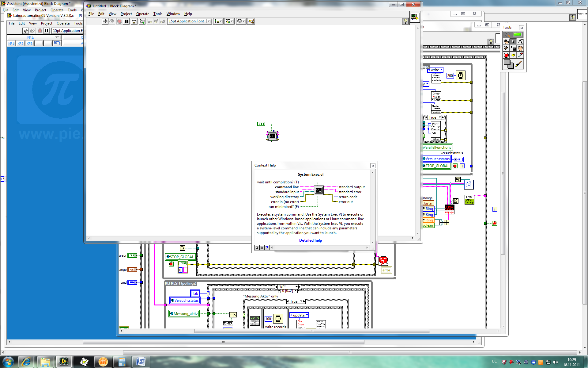Toggle Retain Wire Values button
Screen dimensions: 588x368
coord(142,21)
